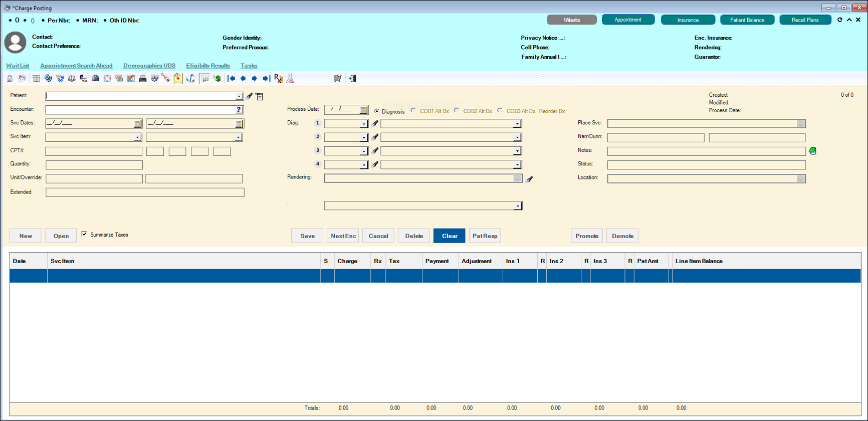Viewport: 868px width, 421px height.
Task: Select the COB1 Alt Dx radio button
Action: 413,110
